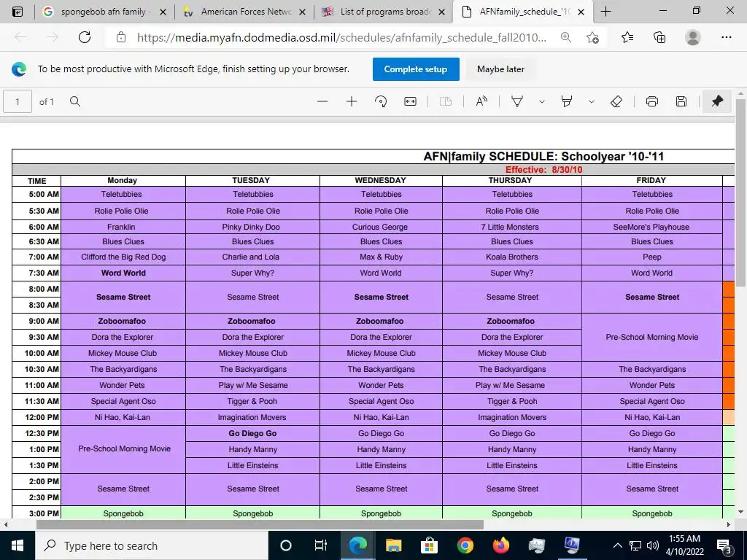Click the lock site-info icon
Image resolution: width=747 pixels, height=560 pixels.
[x=121, y=37]
